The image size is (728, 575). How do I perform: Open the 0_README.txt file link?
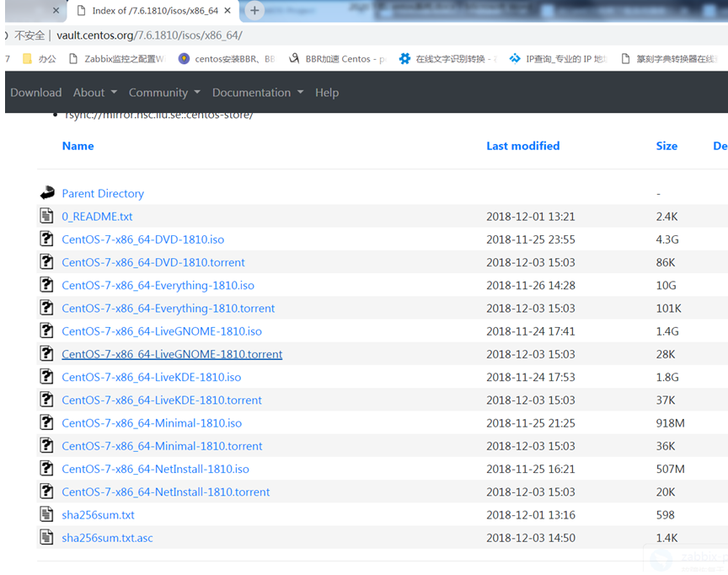[x=97, y=217]
